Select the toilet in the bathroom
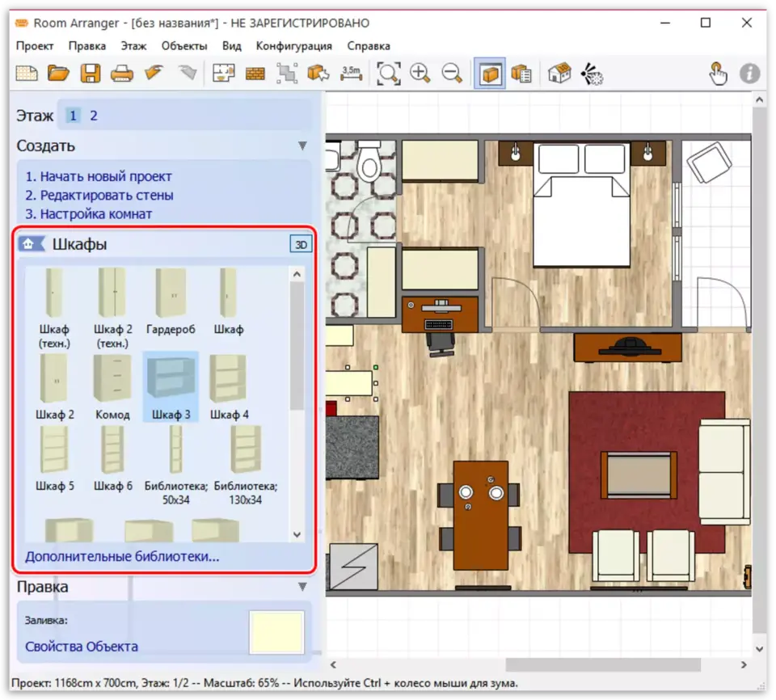Screen dimensions: 776x700 coord(369,162)
